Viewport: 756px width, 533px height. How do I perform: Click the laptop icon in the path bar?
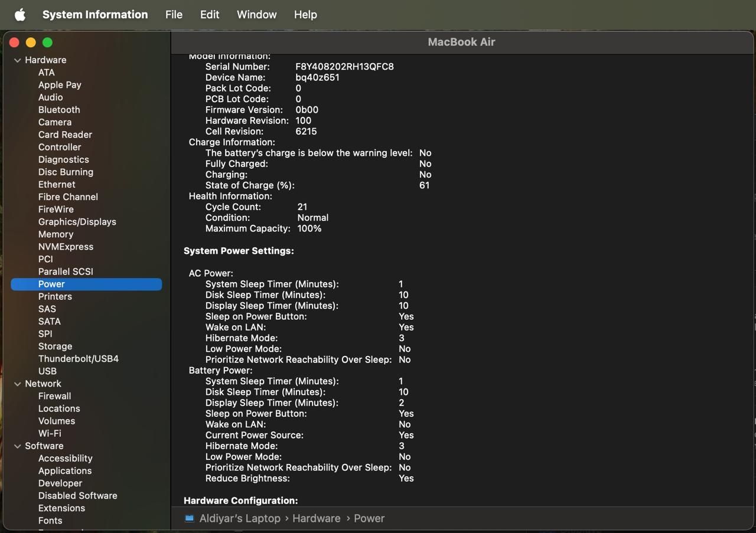pos(189,518)
